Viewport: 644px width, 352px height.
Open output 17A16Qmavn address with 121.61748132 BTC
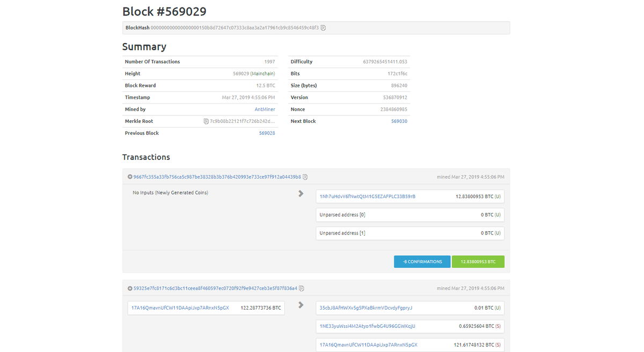click(x=368, y=345)
